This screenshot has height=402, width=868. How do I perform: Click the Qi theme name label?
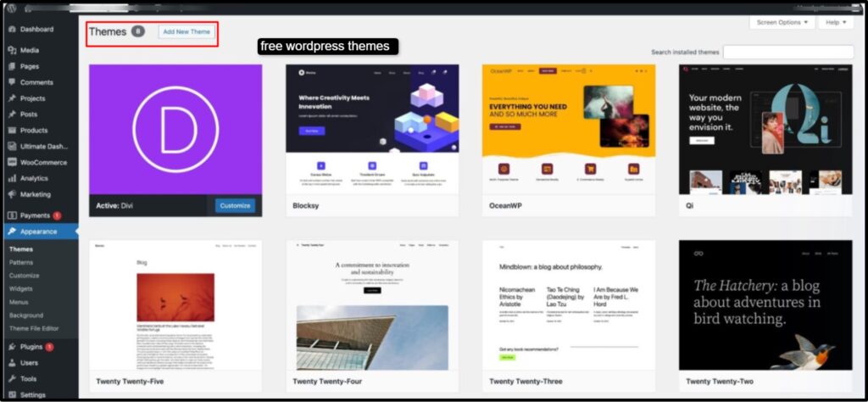click(x=689, y=206)
